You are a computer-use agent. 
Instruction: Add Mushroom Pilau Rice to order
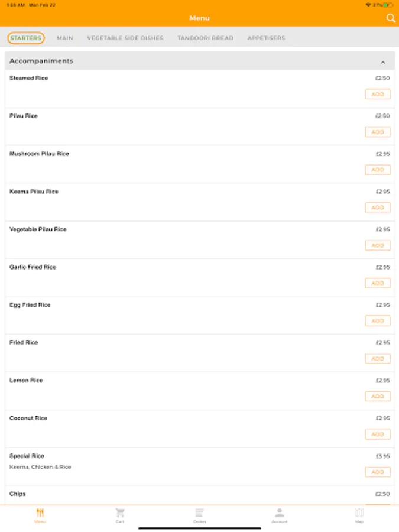click(378, 170)
